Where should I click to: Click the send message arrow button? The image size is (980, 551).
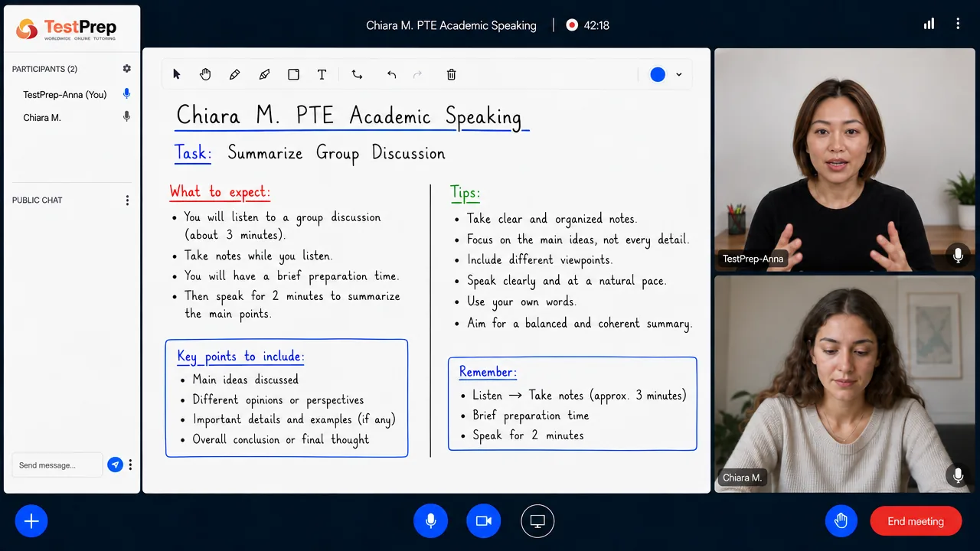[x=115, y=465]
